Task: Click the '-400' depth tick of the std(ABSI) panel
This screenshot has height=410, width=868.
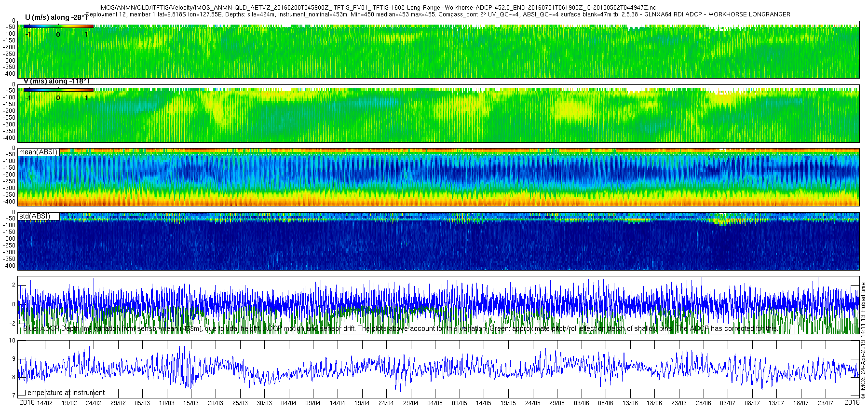Action: click(10, 266)
